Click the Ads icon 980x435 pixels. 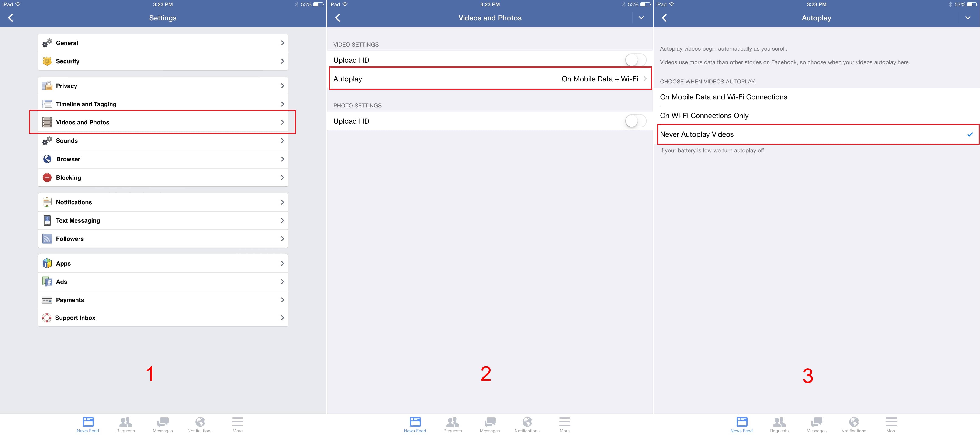[x=47, y=282]
